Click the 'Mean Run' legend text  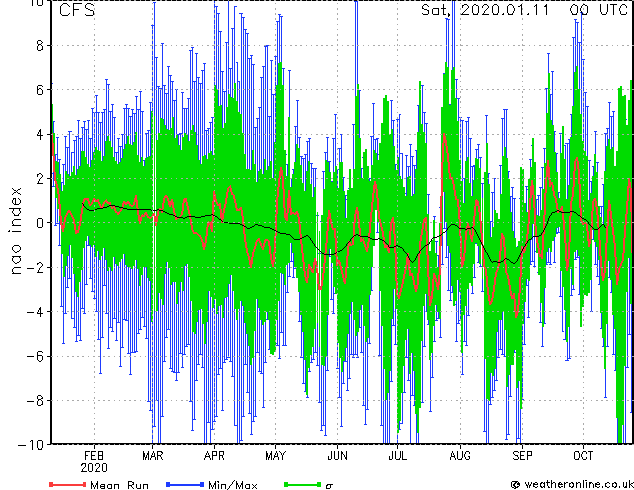[x=119, y=484]
